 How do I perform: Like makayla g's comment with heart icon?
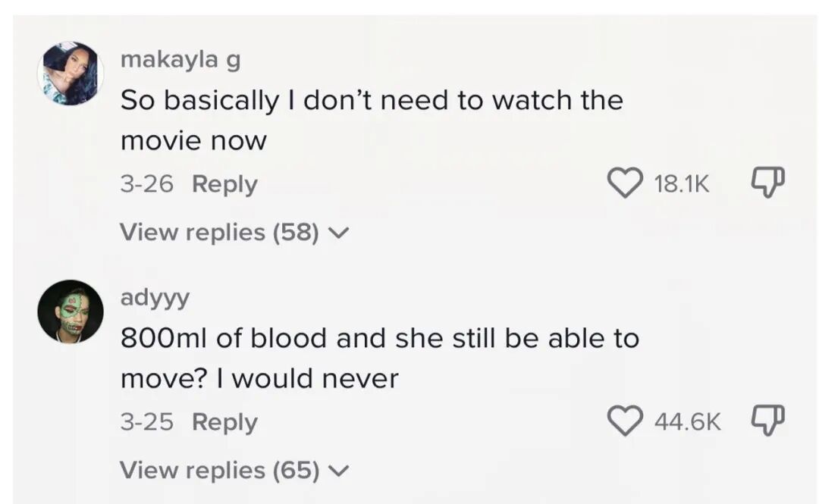pyautogui.click(x=625, y=183)
